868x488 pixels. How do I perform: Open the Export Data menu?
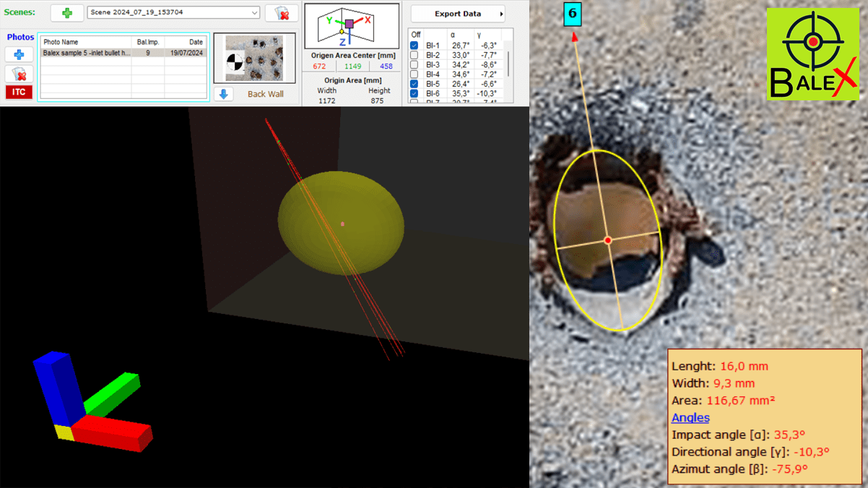(457, 14)
